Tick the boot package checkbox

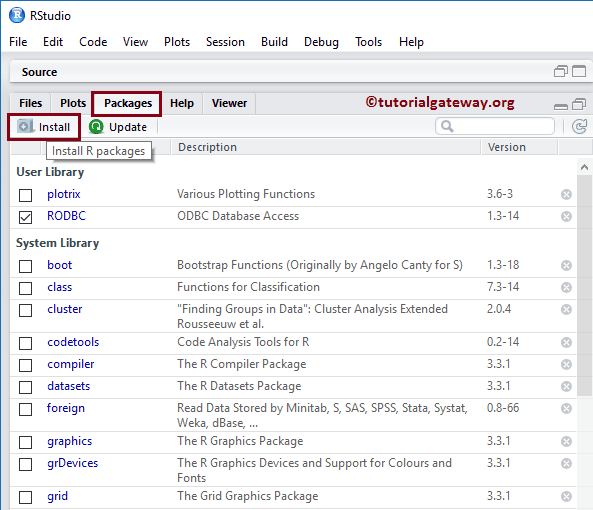(25, 266)
